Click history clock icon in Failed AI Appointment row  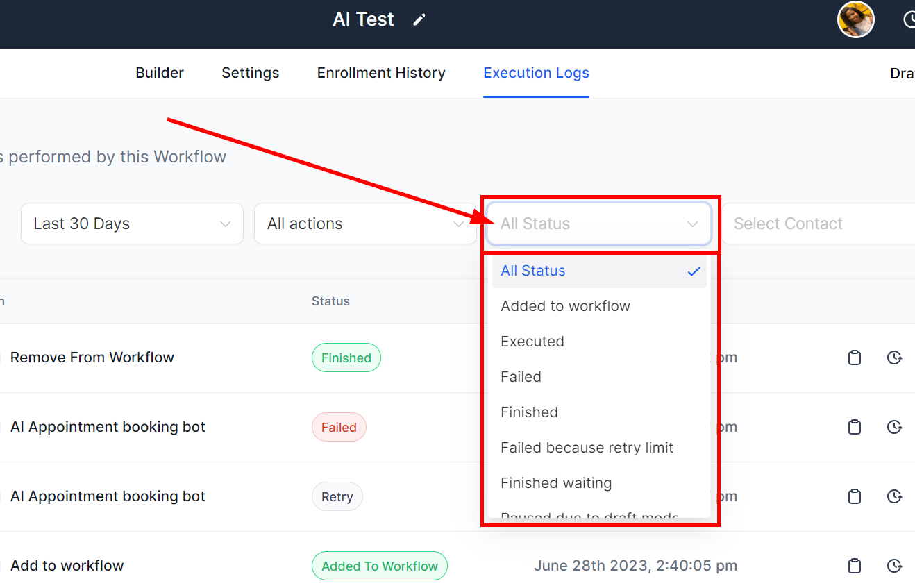coord(894,427)
